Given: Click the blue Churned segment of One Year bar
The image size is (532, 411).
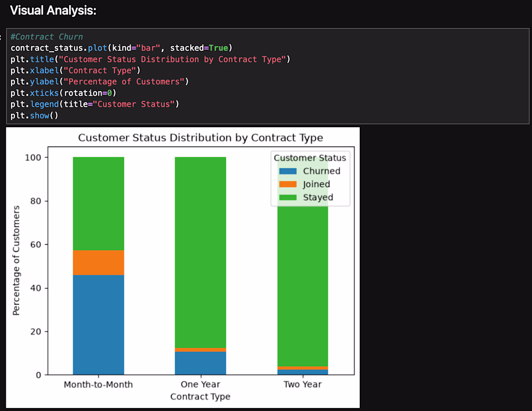Looking at the screenshot, I should (x=201, y=363).
